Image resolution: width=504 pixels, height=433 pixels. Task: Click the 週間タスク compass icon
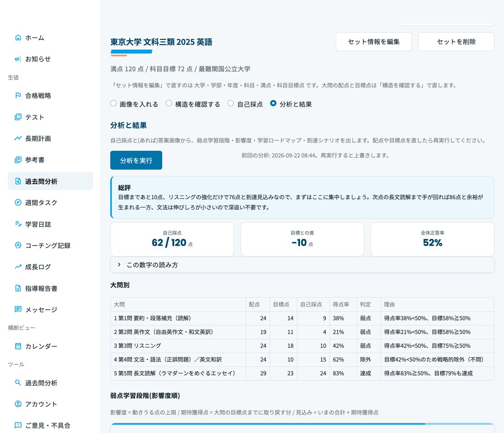click(18, 203)
